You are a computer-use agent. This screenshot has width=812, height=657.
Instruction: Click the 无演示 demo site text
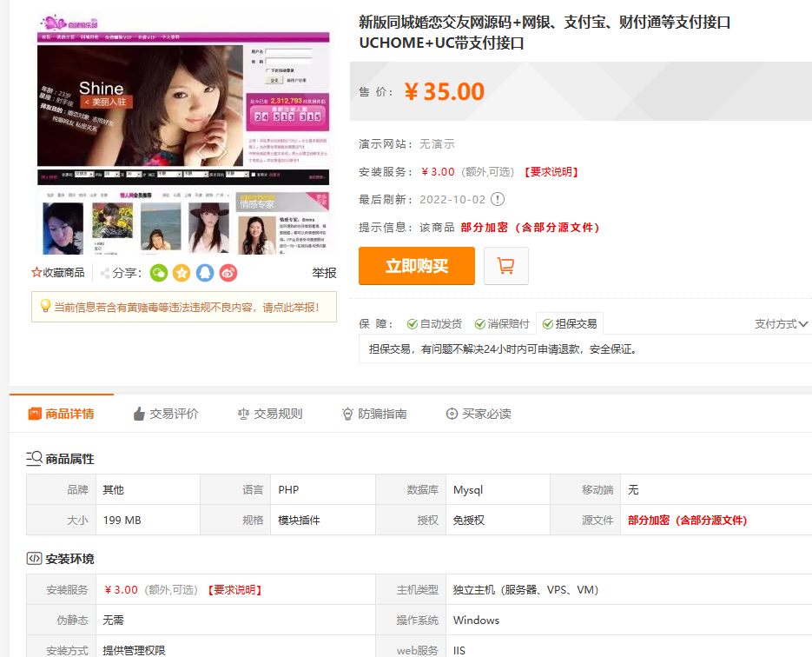click(437, 144)
